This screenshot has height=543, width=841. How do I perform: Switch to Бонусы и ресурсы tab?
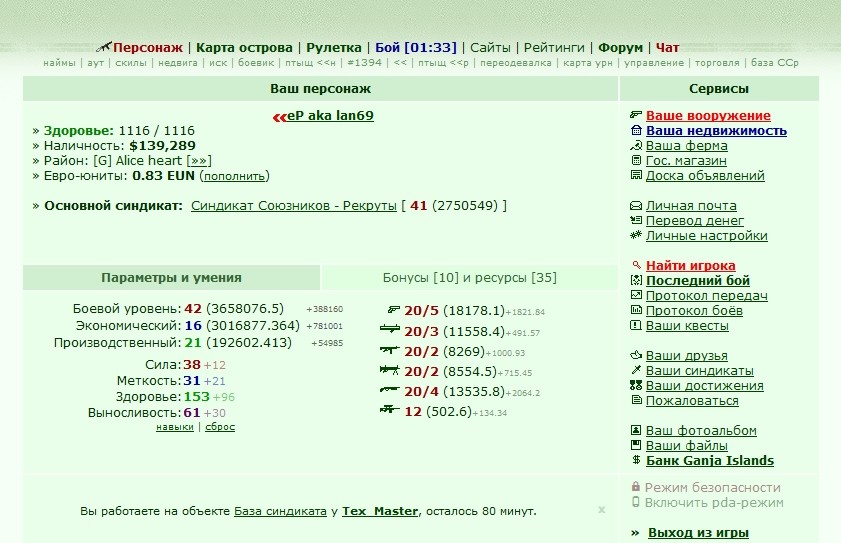469,277
